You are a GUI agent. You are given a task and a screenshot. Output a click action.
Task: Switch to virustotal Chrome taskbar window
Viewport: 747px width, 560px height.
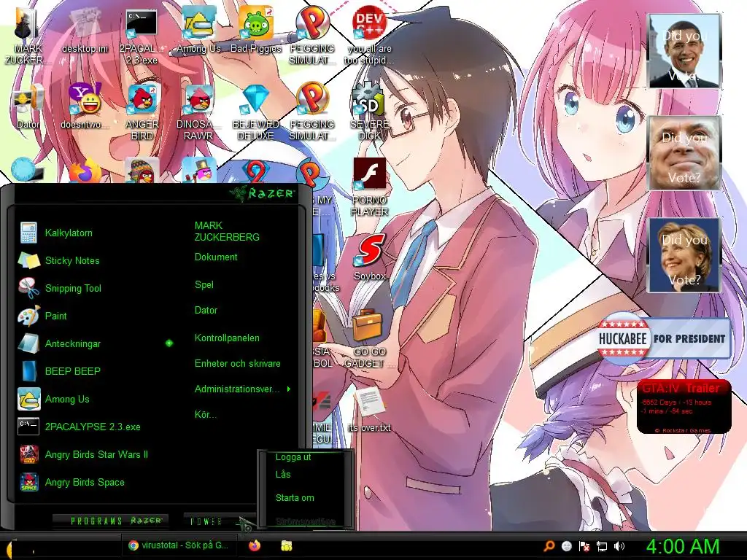click(x=178, y=545)
